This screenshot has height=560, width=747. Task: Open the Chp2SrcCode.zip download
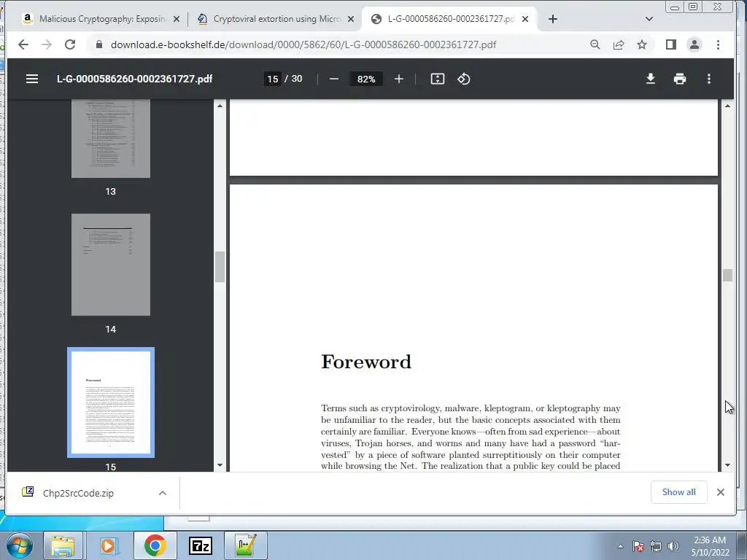coord(78,493)
